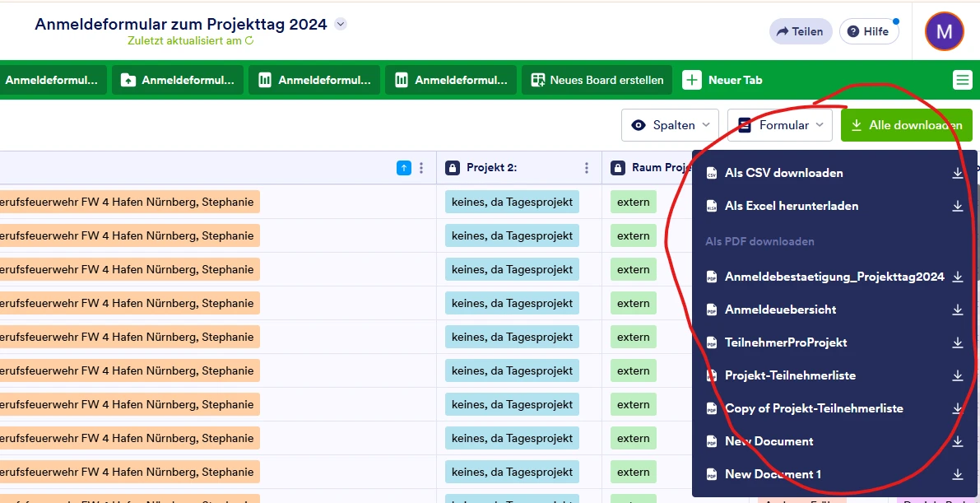The image size is (980, 503).
Task: Click the download icon beside Als CSV downloaden
Action: [x=957, y=173]
